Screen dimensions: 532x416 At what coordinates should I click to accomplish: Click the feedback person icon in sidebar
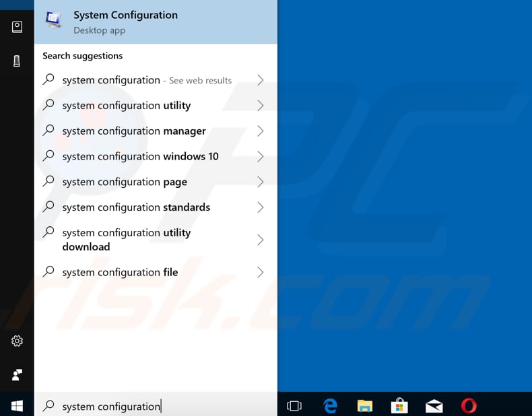[x=18, y=374]
